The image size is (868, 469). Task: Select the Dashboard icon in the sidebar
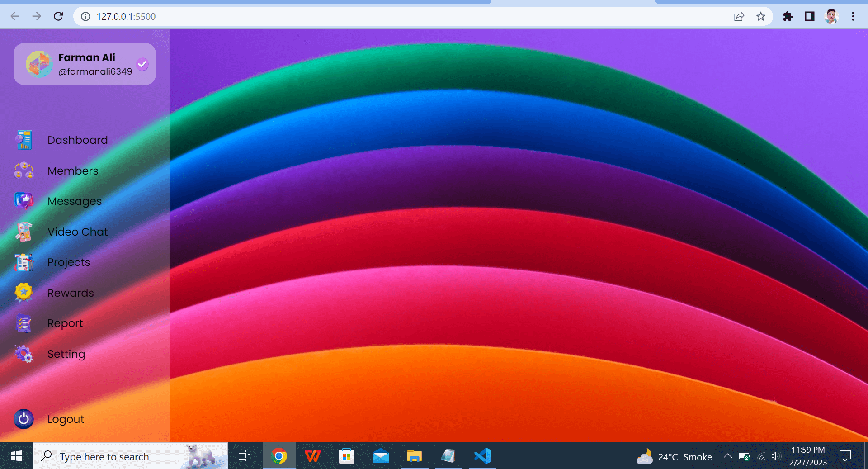coord(24,140)
